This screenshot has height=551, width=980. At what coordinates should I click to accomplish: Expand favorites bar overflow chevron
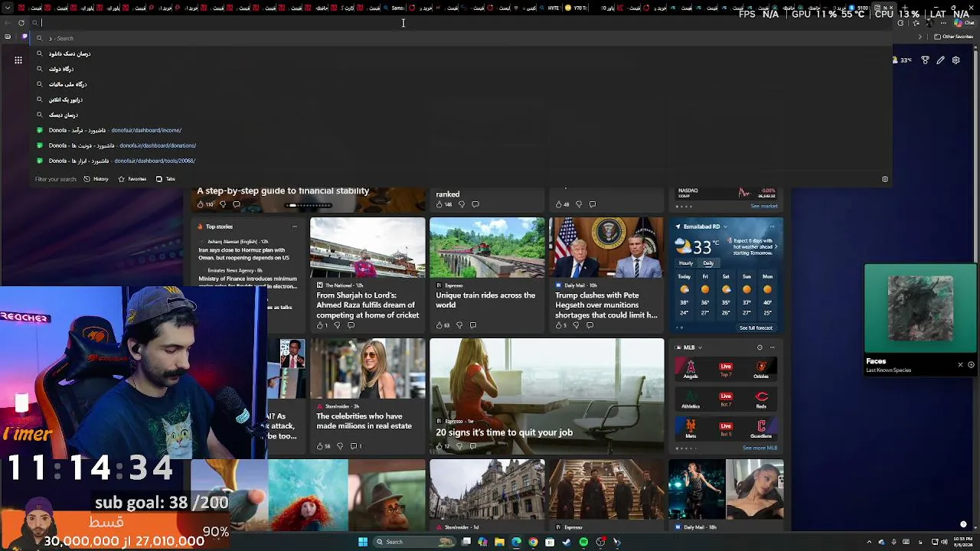(x=920, y=37)
